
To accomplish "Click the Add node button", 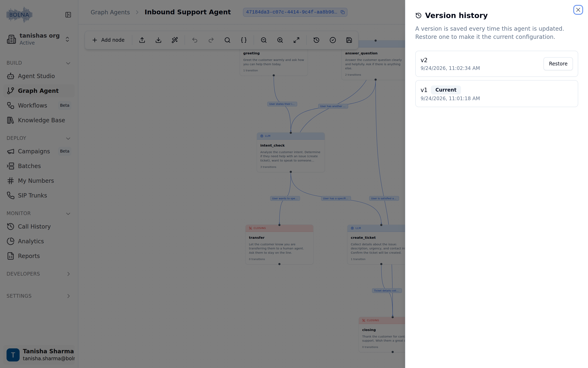I will (x=108, y=40).
